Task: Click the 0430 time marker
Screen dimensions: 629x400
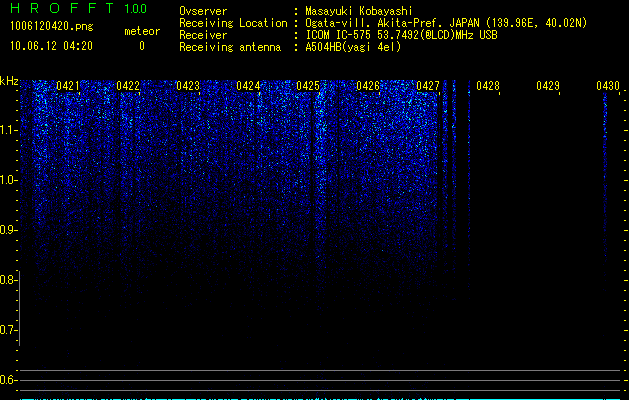Action: [608, 86]
